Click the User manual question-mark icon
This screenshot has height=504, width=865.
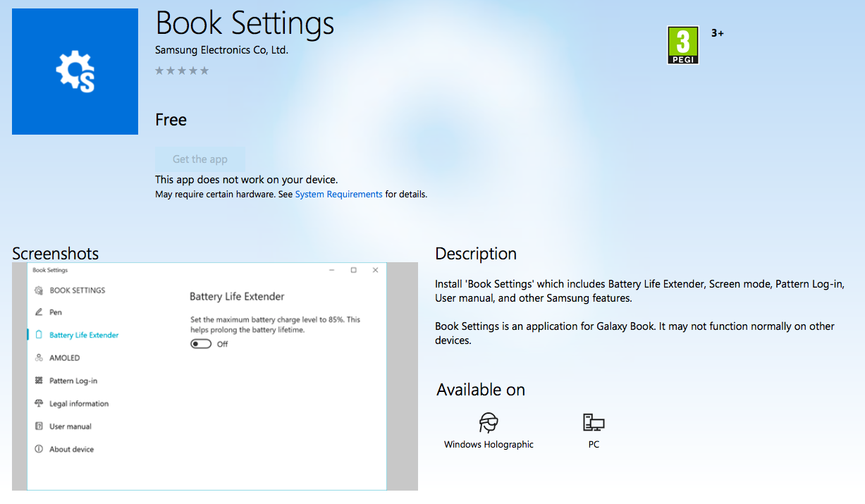[x=39, y=426]
